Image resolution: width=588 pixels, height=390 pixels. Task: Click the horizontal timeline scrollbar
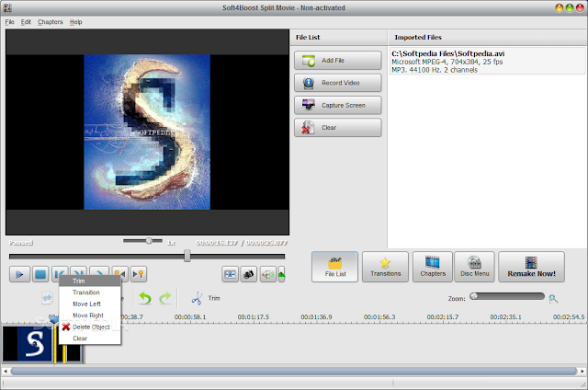[x=294, y=372]
